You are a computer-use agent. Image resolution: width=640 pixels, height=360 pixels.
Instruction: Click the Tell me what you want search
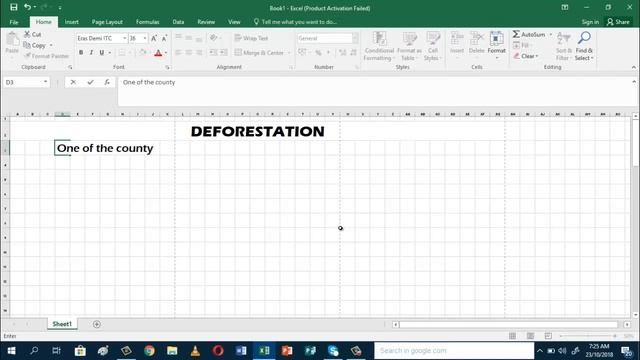pyautogui.click(x=296, y=22)
